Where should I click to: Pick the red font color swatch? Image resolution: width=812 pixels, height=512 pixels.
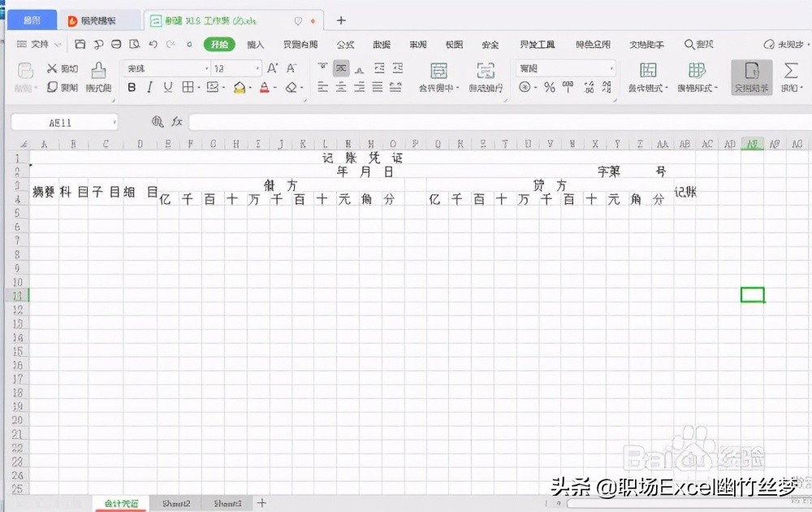tap(264, 85)
